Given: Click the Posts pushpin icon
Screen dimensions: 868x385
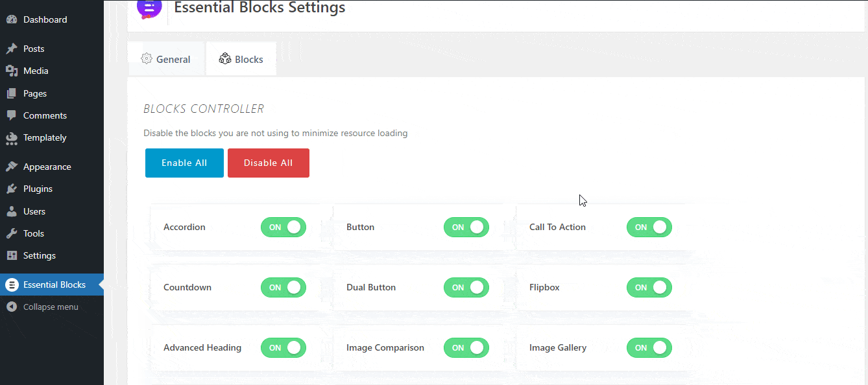Looking at the screenshot, I should tap(11, 49).
